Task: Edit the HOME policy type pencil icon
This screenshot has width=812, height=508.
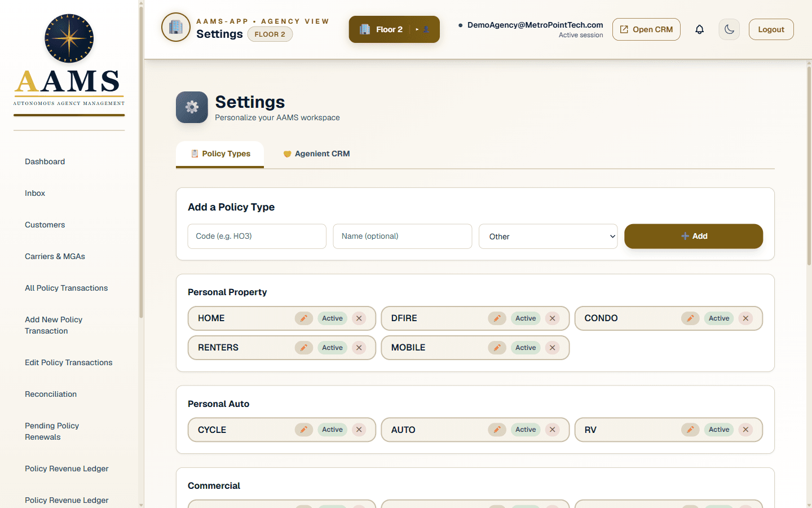Action: tap(303, 318)
